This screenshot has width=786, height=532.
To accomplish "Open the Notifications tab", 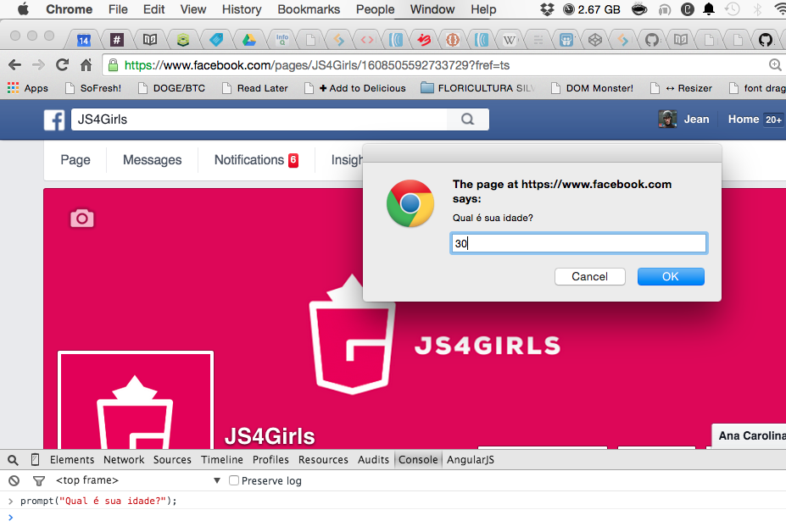I will point(256,160).
